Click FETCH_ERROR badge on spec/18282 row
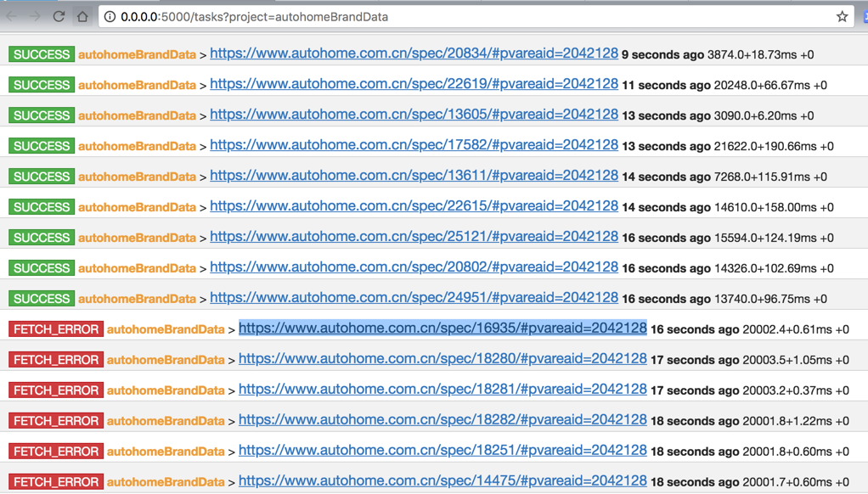The image size is (868, 494). point(56,420)
